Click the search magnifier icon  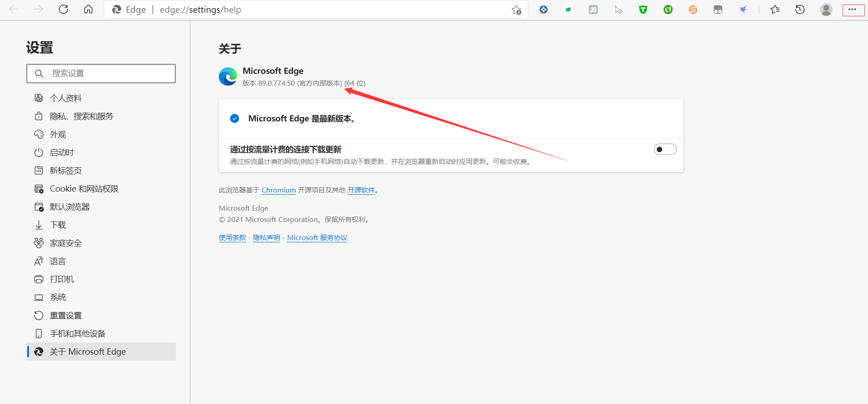[x=39, y=73]
